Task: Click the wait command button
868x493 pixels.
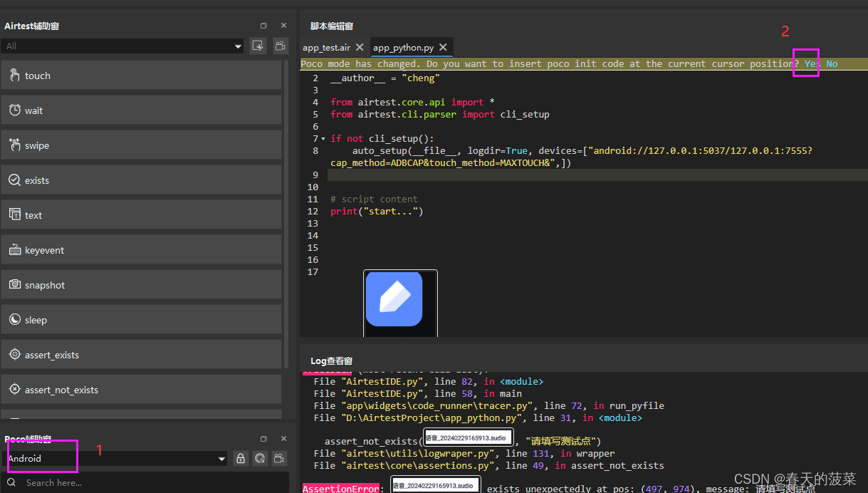Action: [x=141, y=110]
